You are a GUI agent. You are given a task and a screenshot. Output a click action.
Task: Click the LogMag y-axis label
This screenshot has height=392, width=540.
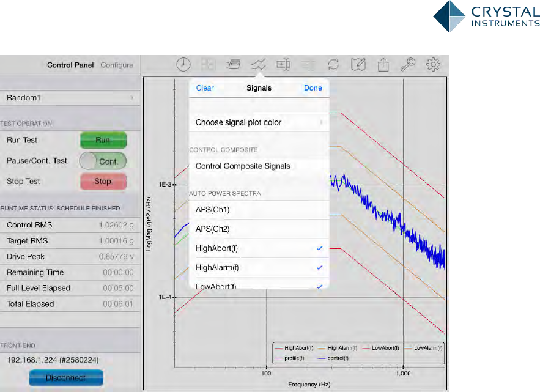click(149, 224)
